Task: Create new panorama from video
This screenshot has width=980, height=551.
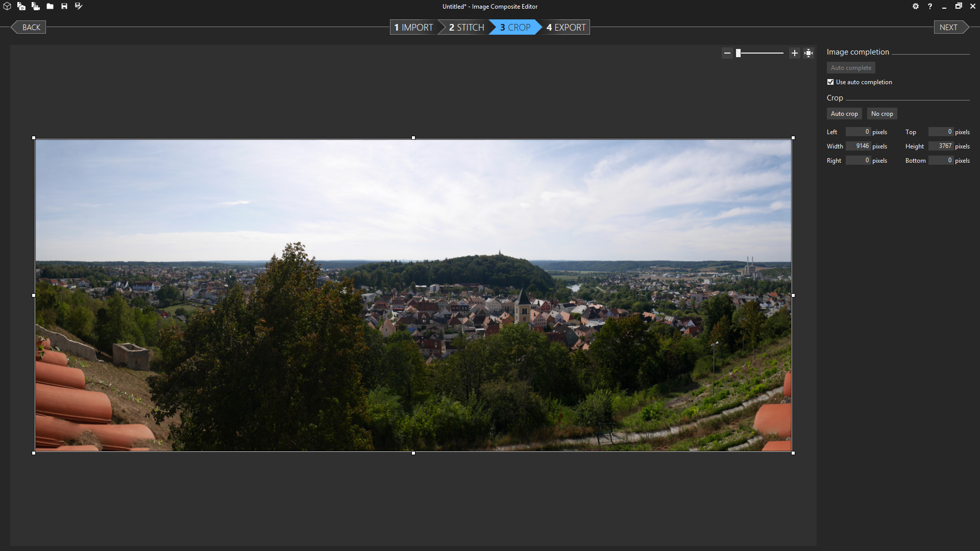Action: coord(36,6)
